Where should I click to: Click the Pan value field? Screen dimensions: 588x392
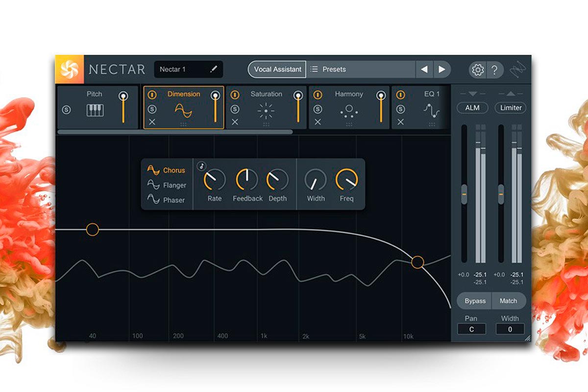point(471,329)
